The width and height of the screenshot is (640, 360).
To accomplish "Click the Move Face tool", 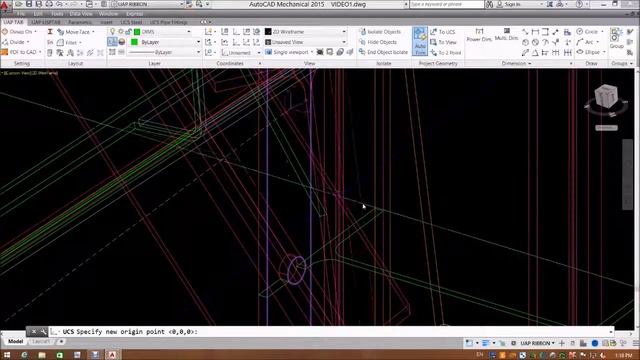I will 74,32.
